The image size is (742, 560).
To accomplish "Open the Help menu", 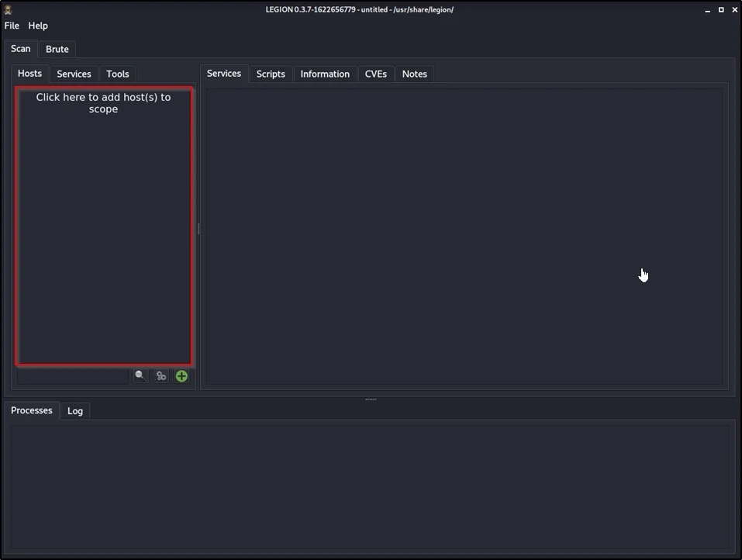I will click(38, 26).
